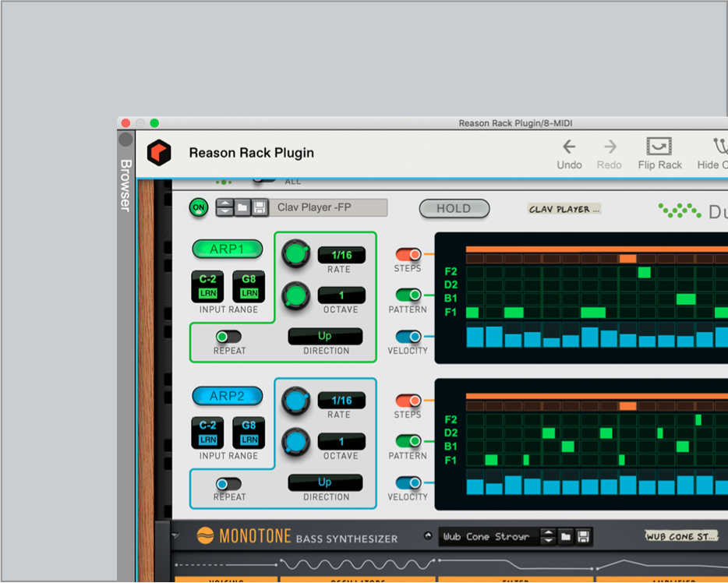Save patch with Clav Player floppy icon

point(260,207)
